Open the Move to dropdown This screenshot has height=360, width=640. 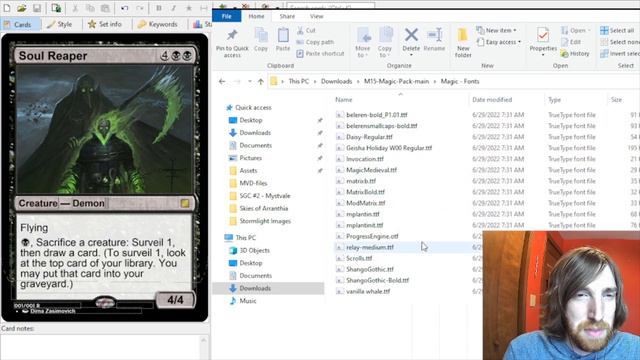coord(362,43)
